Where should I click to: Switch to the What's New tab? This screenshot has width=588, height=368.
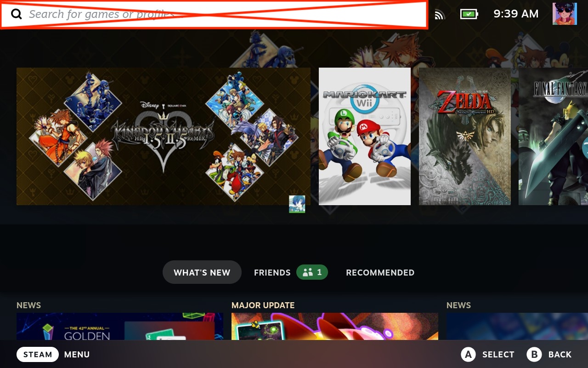[x=202, y=272]
